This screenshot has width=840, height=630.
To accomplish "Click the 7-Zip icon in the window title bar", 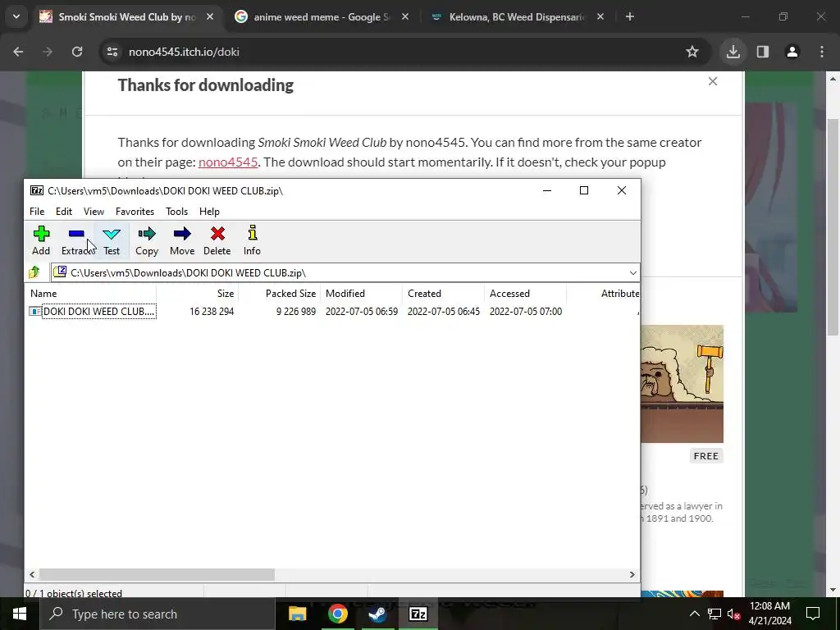I will (x=36, y=190).
